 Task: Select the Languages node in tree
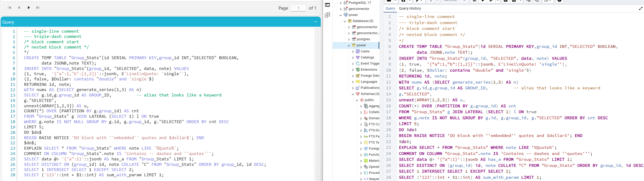pos(369,82)
